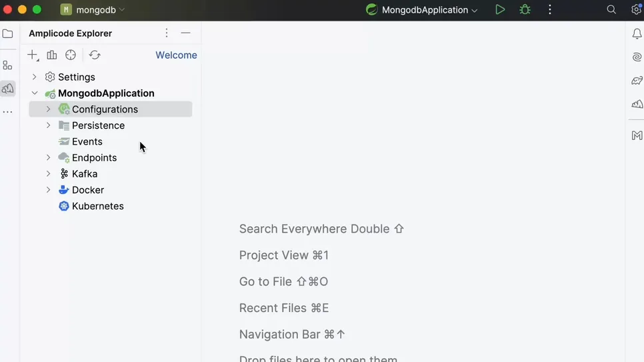The height and width of the screenshot is (362, 644).
Task: Click the Kafka node icon
Action: [64, 173]
